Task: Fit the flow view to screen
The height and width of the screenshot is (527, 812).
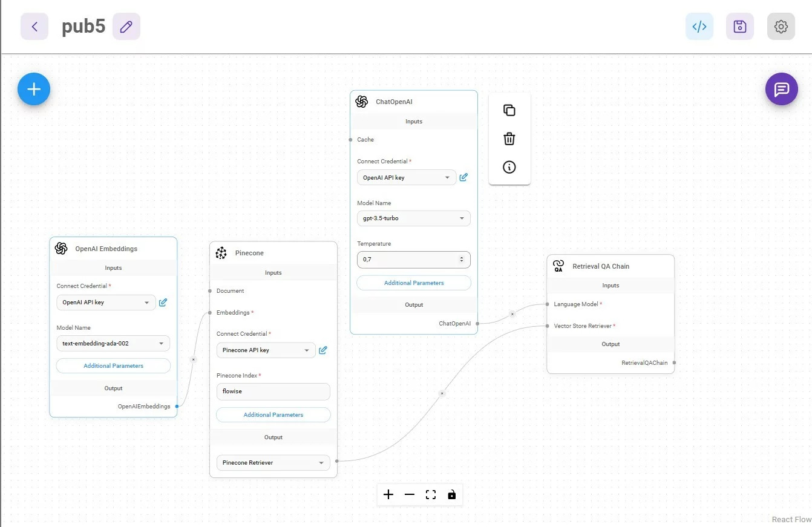Action: [431, 495]
